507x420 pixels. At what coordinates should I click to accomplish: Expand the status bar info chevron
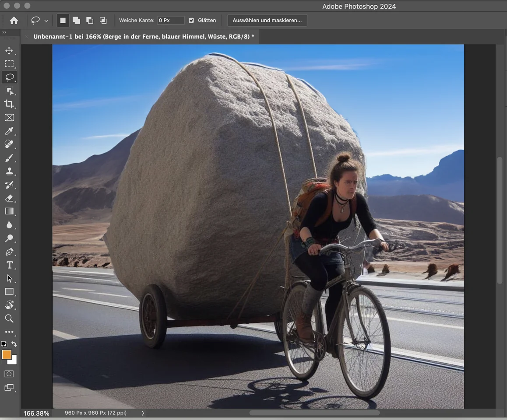[143, 413]
